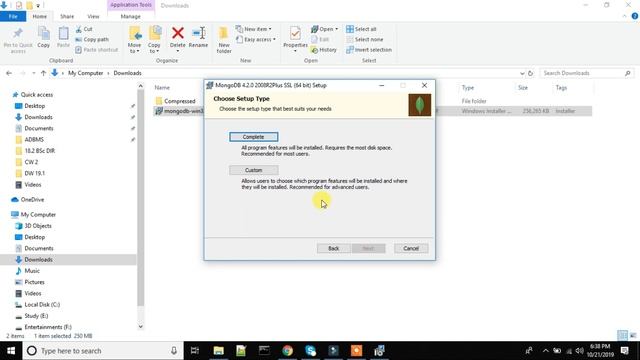Select OneDrive in the navigation pane
Viewport: 640px width, 360px height.
click(32, 200)
